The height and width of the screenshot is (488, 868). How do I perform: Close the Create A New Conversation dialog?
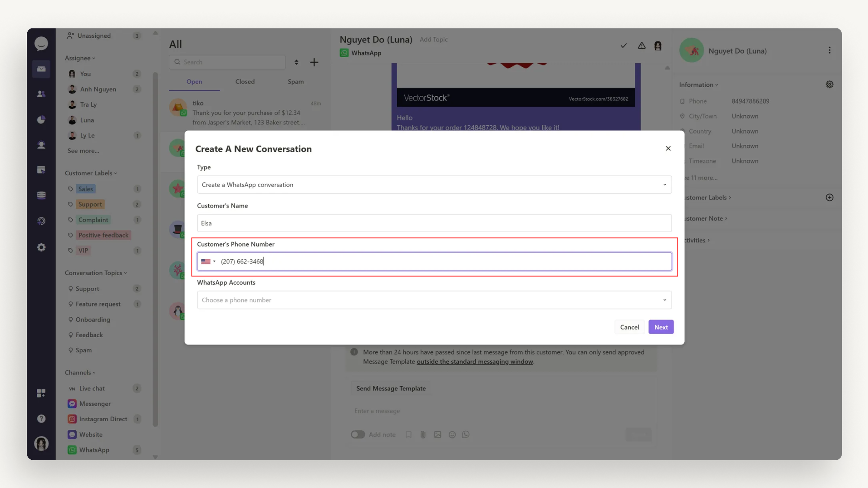click(668, 149)
